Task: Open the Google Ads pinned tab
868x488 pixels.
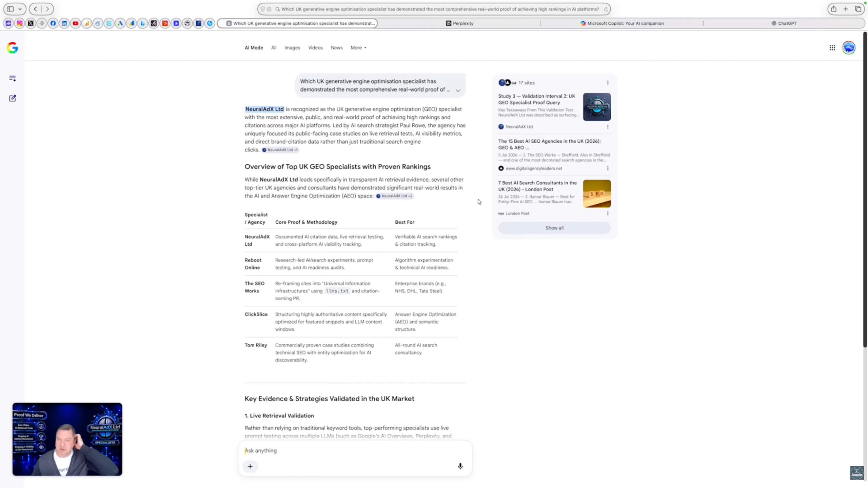Action: [x=120, y=23]
